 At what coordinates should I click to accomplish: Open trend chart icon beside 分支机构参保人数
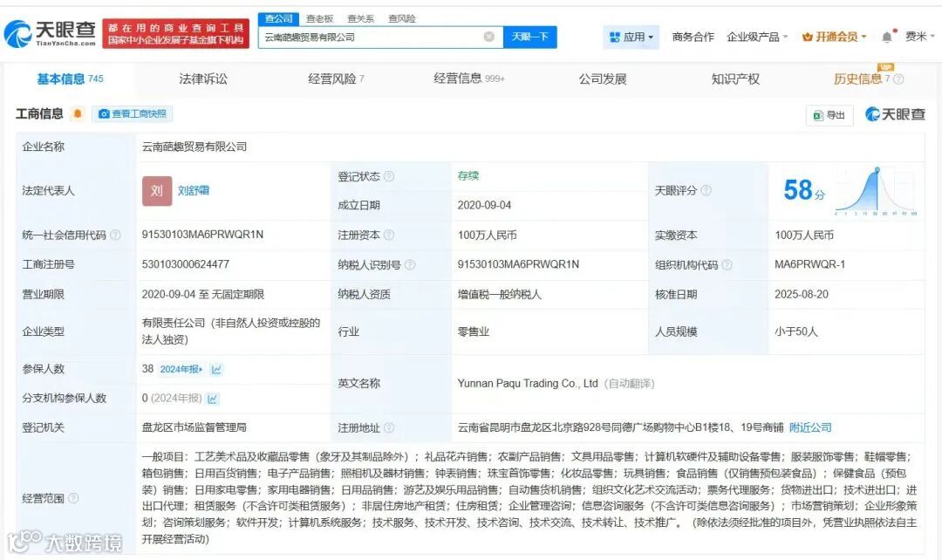212,399
